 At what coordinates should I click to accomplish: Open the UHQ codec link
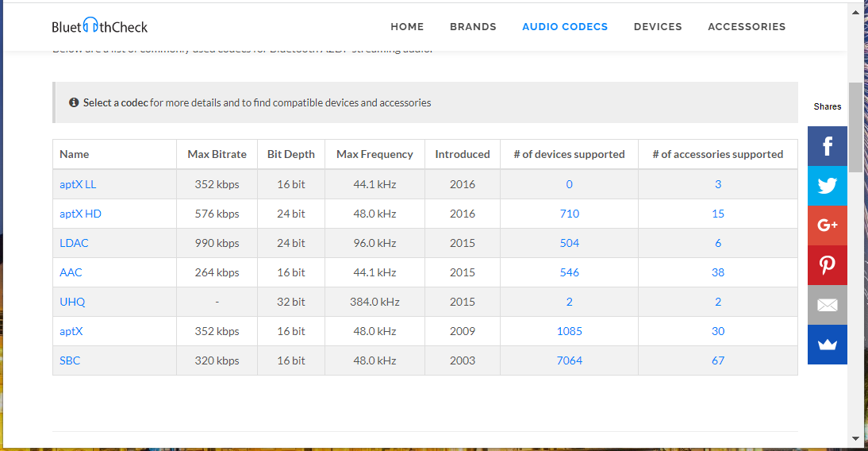72,302
